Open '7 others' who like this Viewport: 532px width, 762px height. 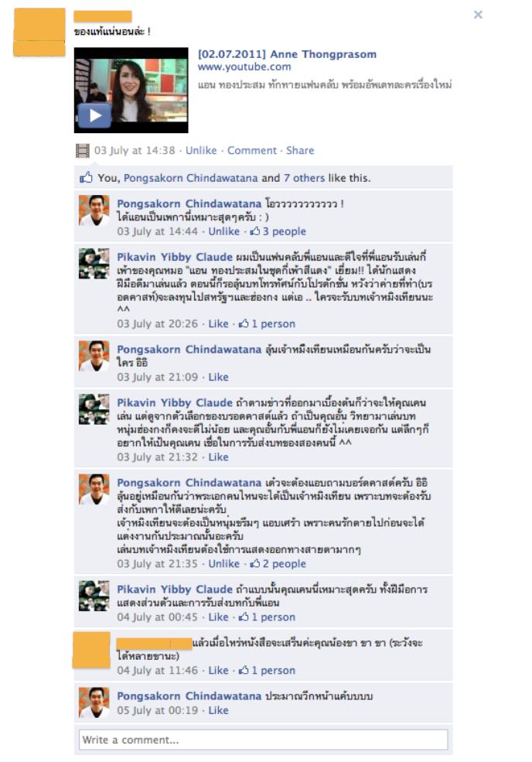pos(304,178)
